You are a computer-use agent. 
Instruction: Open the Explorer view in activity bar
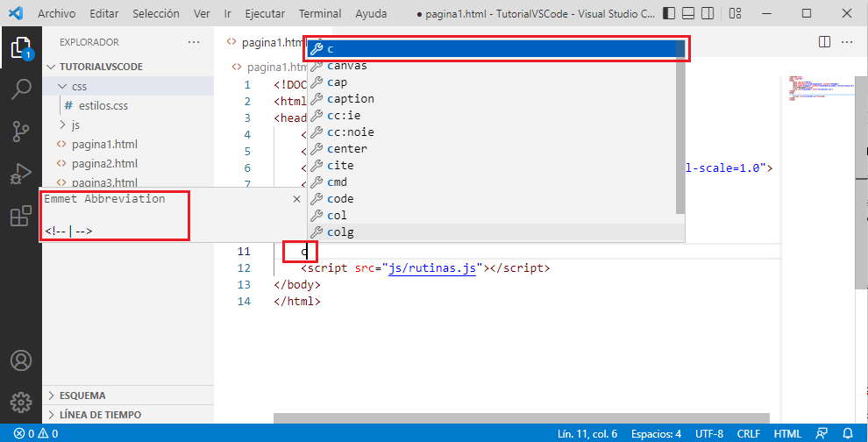pos(21,48)
